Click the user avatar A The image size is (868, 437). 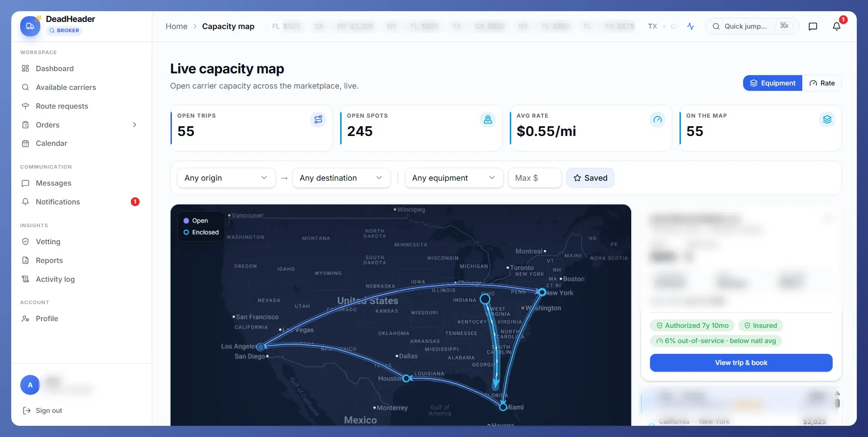pyautogui.click(x=30, y=385)
